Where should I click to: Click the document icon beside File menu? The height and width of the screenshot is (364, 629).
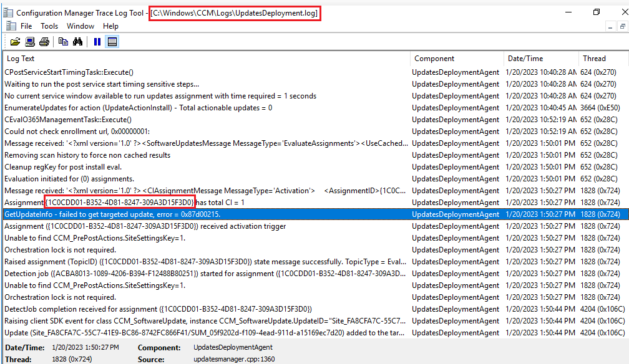[11, 26]
